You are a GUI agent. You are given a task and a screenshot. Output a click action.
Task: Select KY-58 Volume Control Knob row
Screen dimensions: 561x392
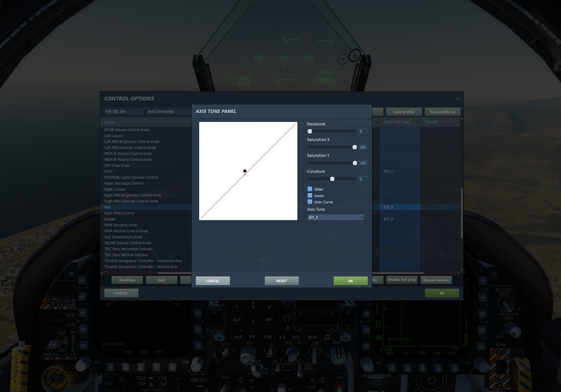point(146,130)
